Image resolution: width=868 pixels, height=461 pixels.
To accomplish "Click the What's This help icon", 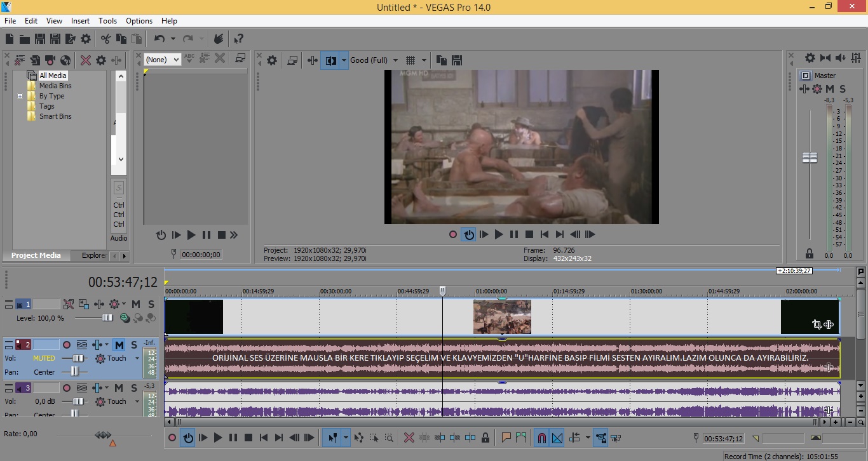I will coord(238,39).
